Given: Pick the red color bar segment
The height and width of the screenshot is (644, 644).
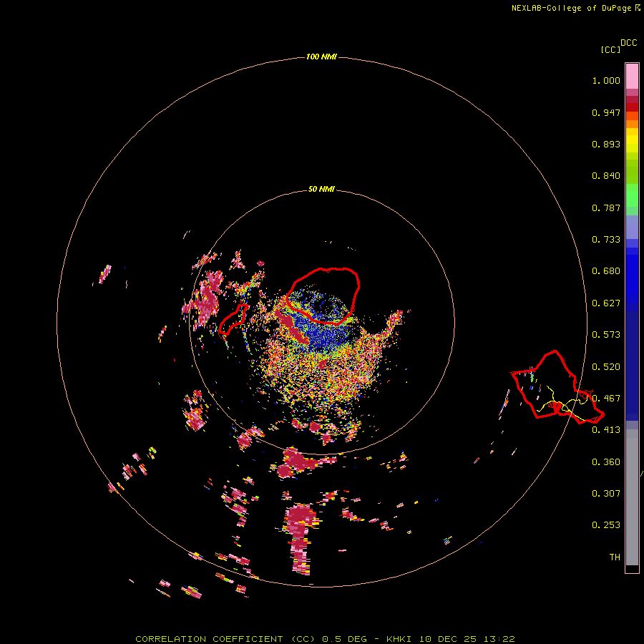Looking at the screenshot, I should [632, 107].
